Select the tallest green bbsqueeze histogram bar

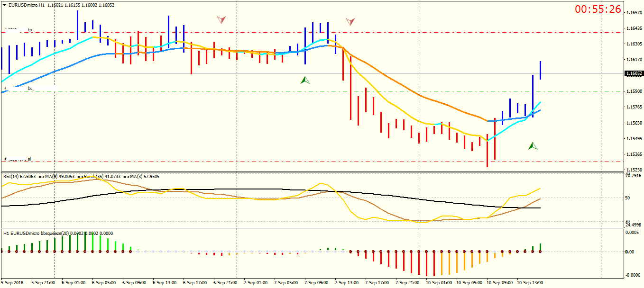(85, 242)
